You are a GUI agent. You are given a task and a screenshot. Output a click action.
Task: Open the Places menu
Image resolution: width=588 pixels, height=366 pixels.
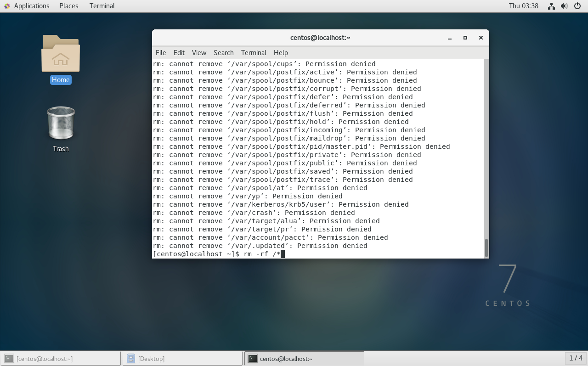[x=68, y=6]
